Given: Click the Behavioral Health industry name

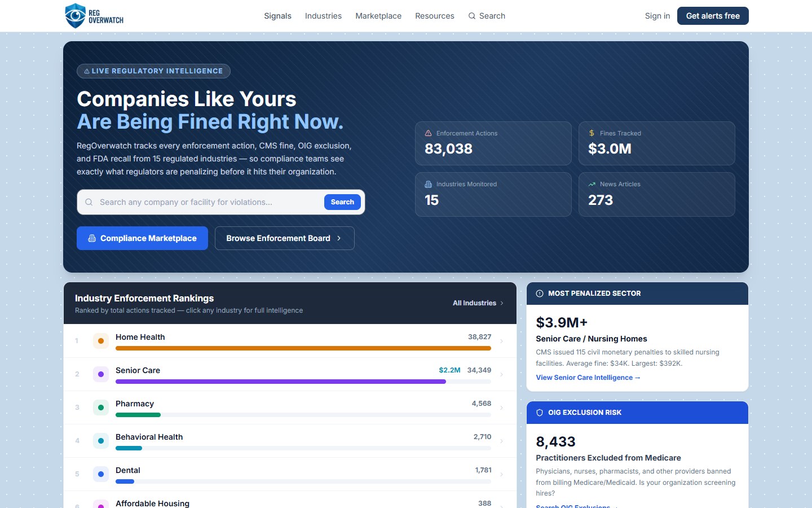Looking at the screenshot, I should coord(149,437).
